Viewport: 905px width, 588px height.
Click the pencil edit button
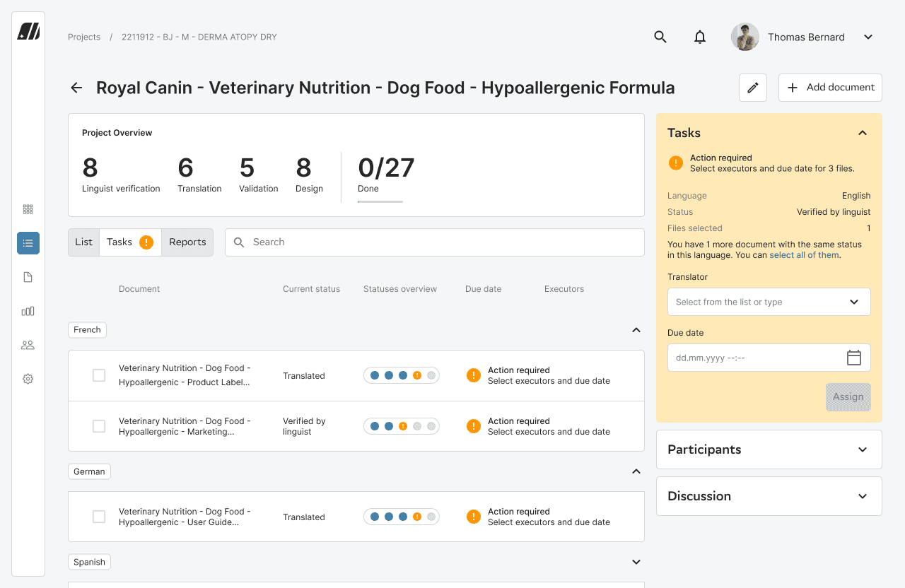click(x=753, y=88)
